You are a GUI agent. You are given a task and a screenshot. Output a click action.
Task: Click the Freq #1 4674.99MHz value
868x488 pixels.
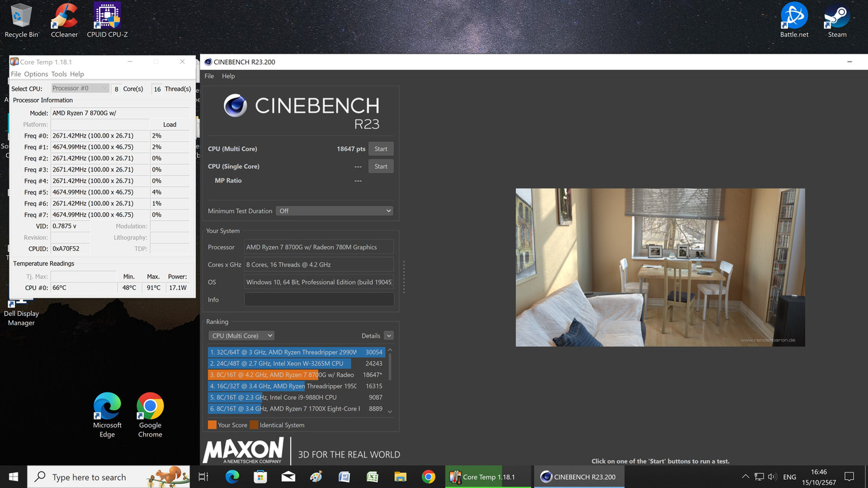[100, 147]
